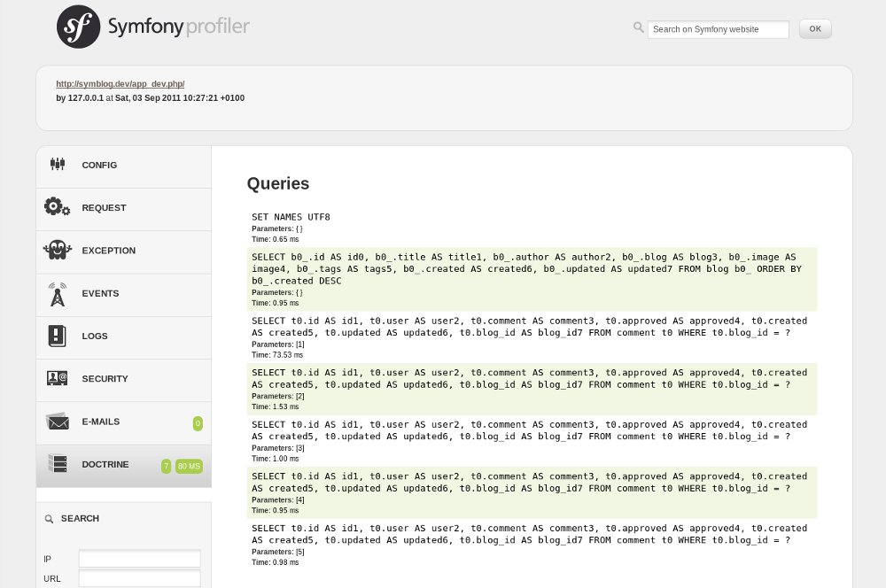Open the CONFIG panel
This screenshot has height=588, width=886.
(124, 166)
